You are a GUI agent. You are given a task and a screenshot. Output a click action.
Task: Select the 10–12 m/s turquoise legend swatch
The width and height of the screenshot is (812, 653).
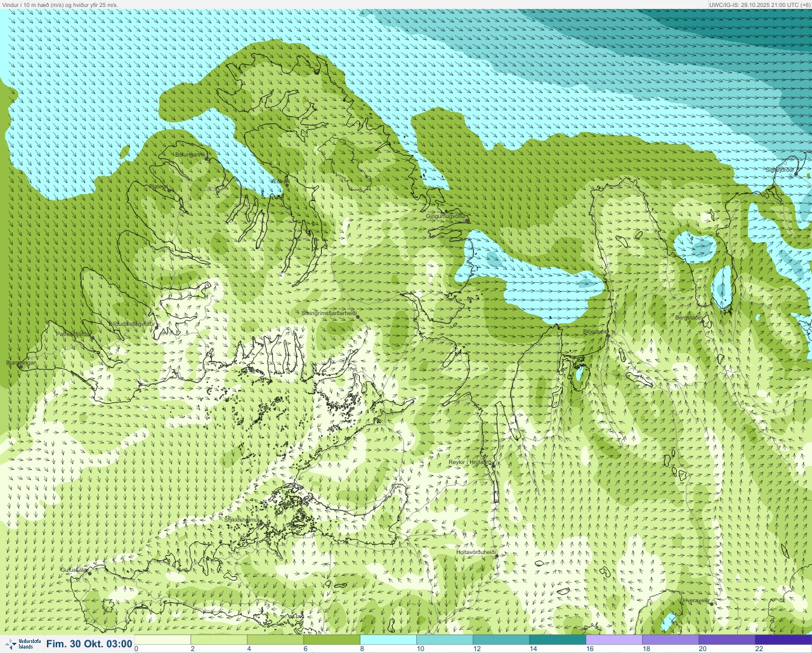click(445, 640)
